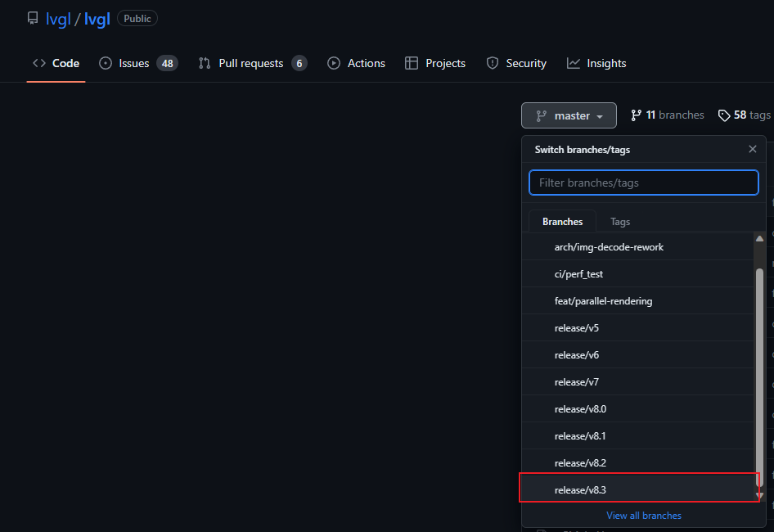The width and height of the screenshot is (774, 532).
Task: Click the repository icon beside lvgl/lvgl
Action: point(33,18)
